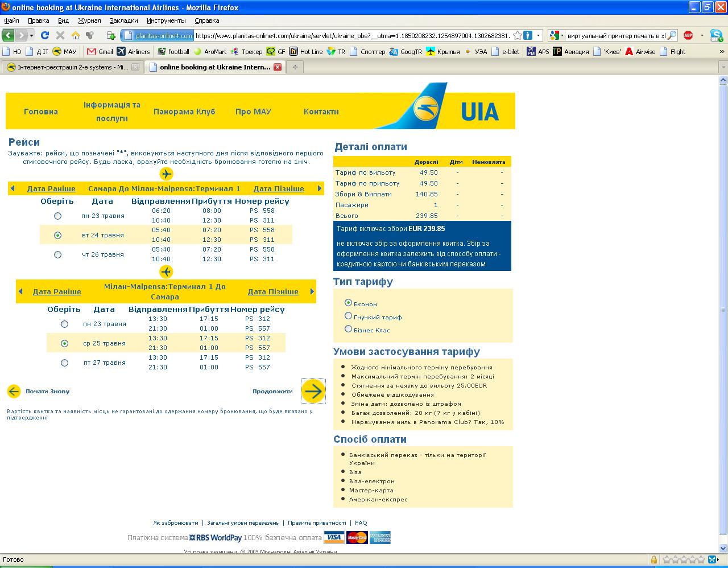Open the Закладки menu
Screen dimensions: 728x568
[x=123, y=20]
